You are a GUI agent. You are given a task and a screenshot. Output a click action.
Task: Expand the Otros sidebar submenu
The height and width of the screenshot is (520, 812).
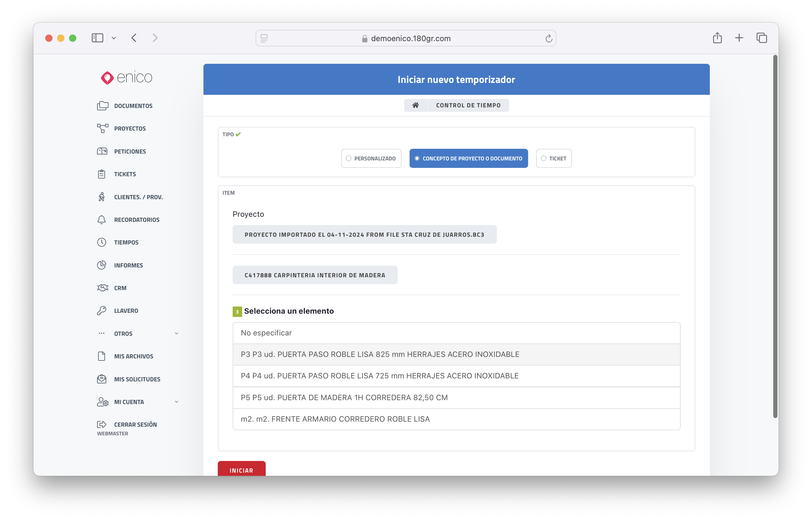pyautogui.click(x=176, y=334)
